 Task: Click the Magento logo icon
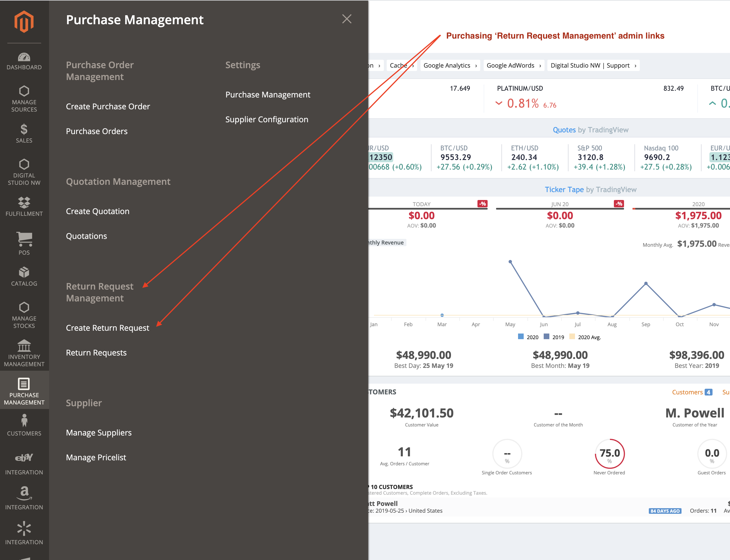coord(24,22)
